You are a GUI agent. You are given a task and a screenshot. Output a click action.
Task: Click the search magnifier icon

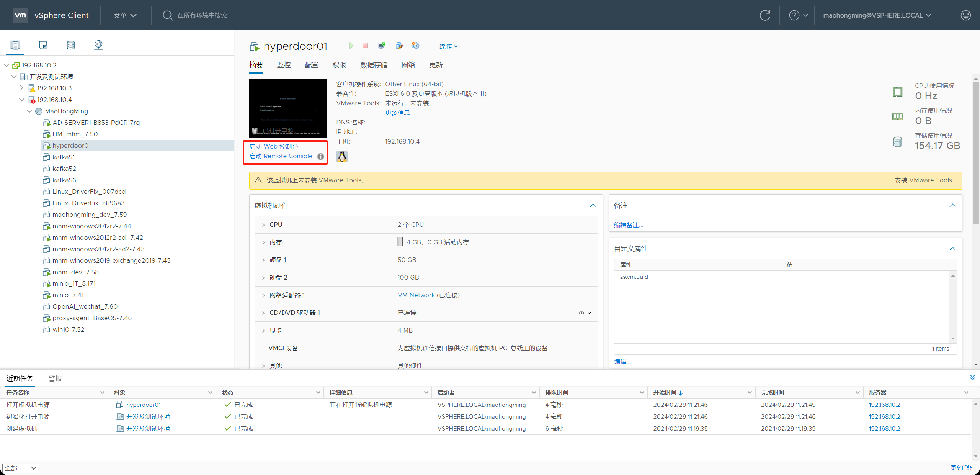(167, 15)
